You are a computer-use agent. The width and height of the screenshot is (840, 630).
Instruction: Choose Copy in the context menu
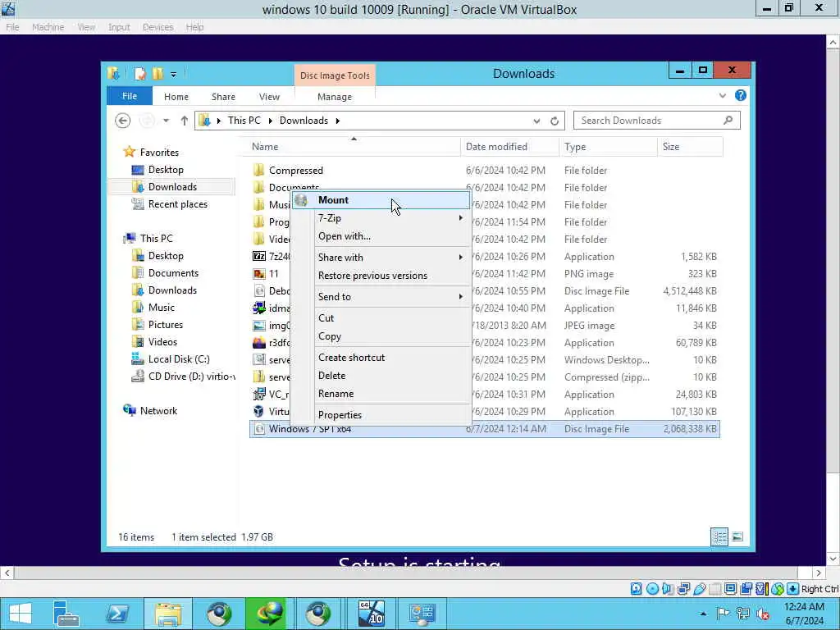click(x=381, y=336)
